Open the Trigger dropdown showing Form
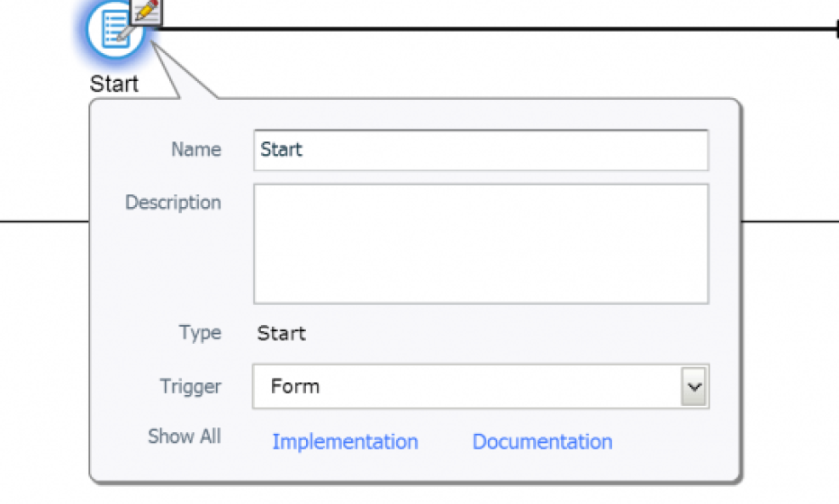 click(481, 386)
